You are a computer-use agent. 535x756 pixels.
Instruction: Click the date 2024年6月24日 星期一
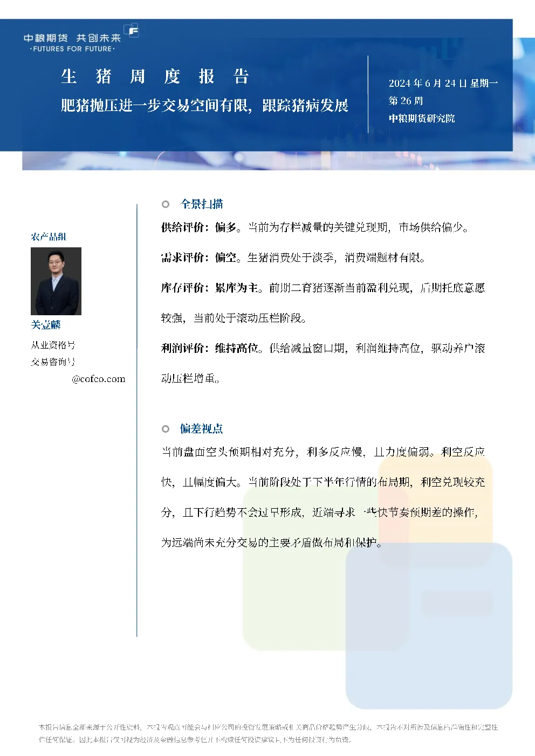443,83
